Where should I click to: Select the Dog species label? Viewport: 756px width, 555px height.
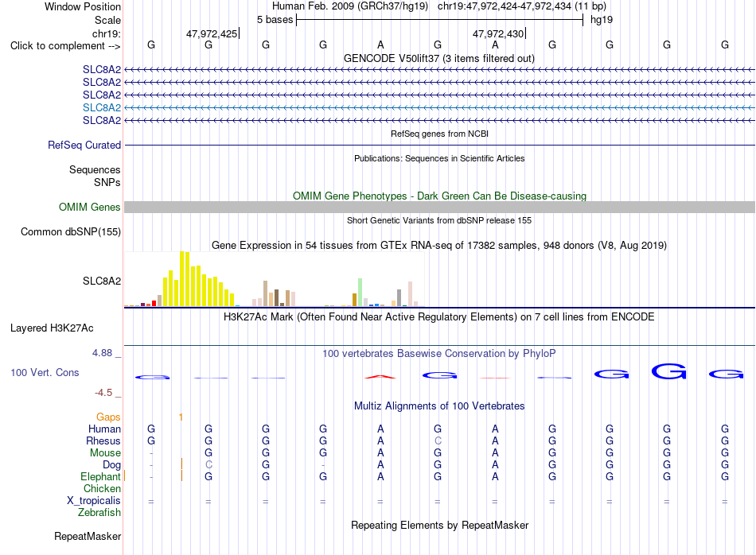(112, 465)
